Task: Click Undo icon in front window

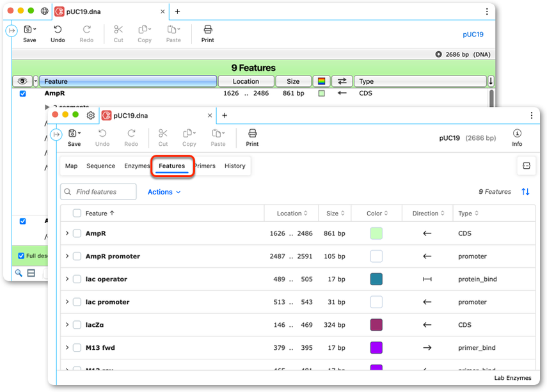Action: click(x=102, y=134)
